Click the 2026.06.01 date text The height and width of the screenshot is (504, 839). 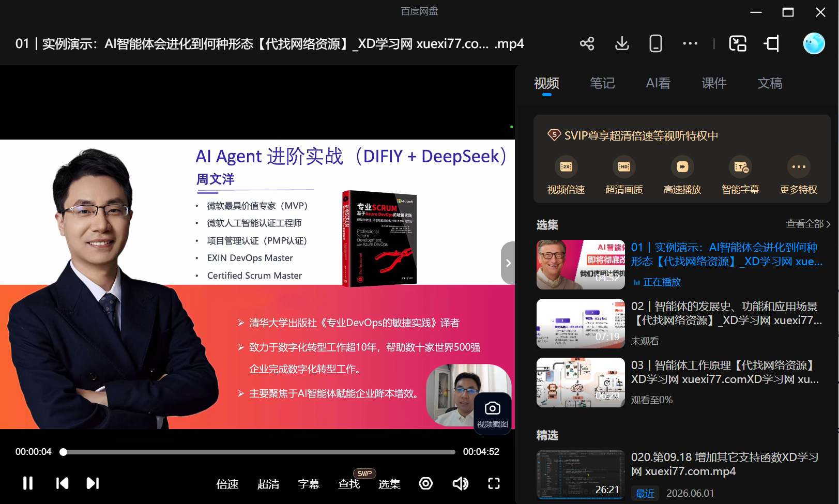(x=690, y=494)
